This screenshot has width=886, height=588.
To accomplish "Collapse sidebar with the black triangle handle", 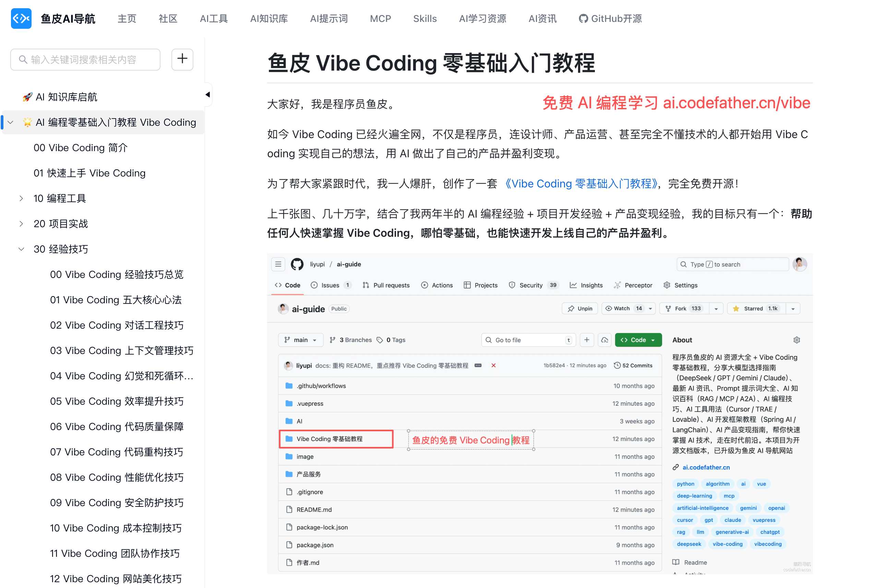I will pyautogui.click(x=207, y=95).
